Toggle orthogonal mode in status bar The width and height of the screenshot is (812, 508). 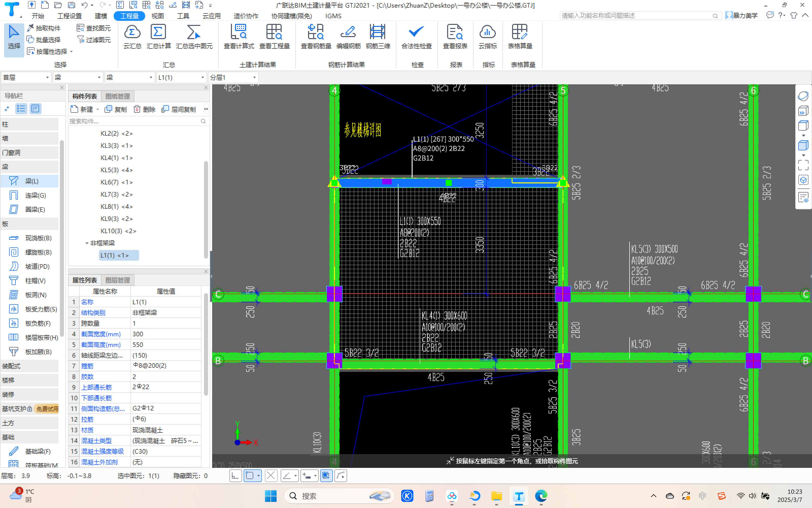point(235,476)
